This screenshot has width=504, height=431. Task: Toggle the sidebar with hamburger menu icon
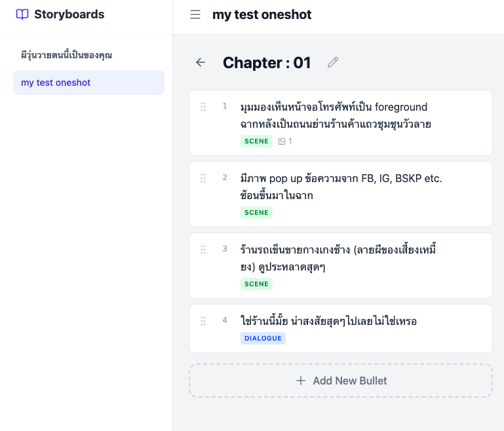pyautogui.click(x=195, y=14)
